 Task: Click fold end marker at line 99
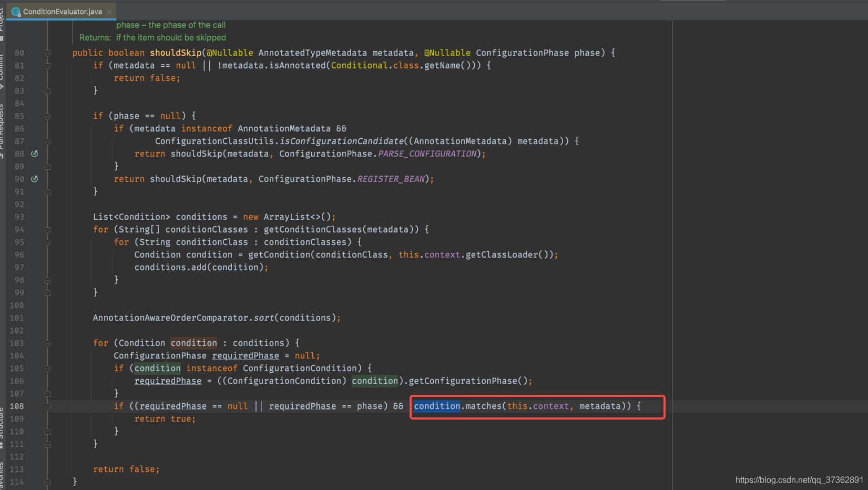tap(47, 292)
